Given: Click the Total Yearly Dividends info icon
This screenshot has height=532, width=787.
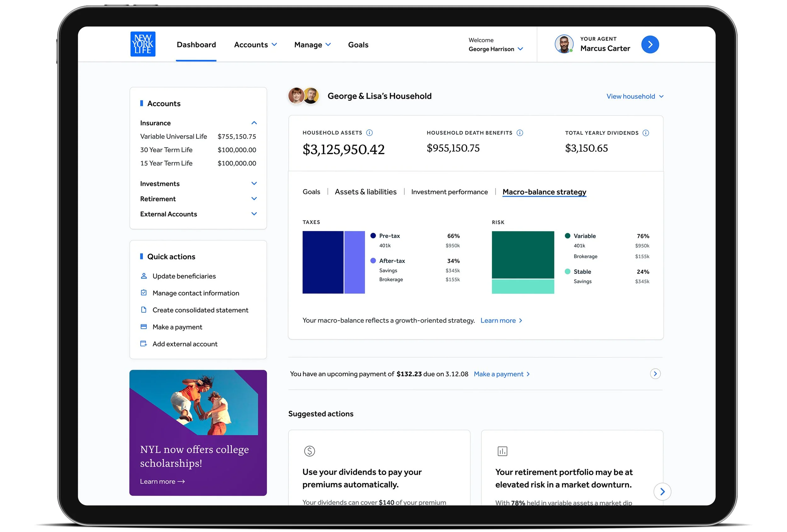Looking at the screenshot, I should [646, 133].
